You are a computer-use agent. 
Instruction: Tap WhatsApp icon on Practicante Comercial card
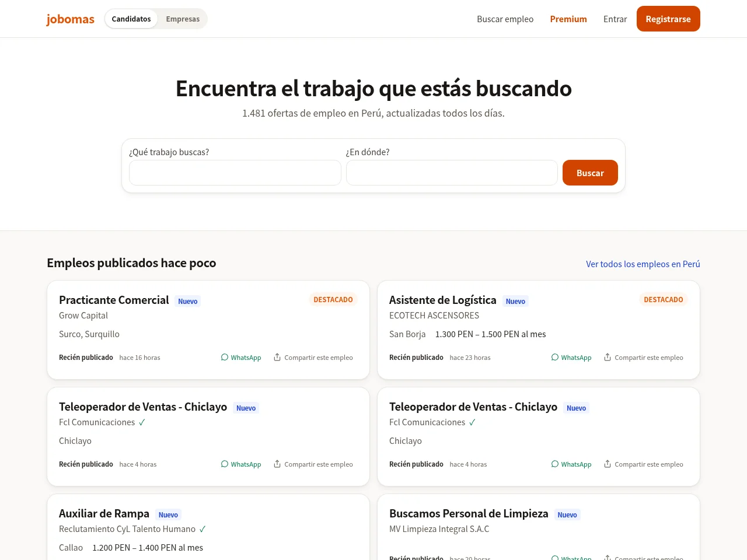[x=225, y=357]
